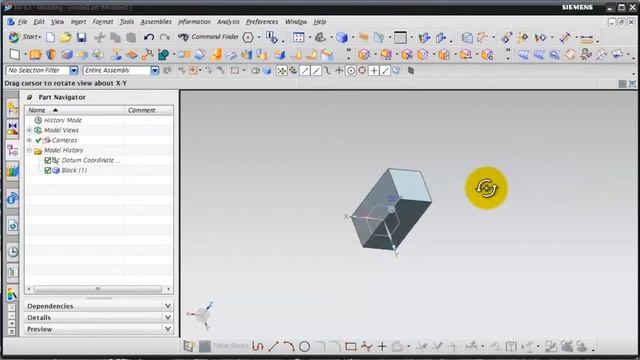Click the Measure distance ruler icon
640x360 pixels.
(x=587, y=39)
